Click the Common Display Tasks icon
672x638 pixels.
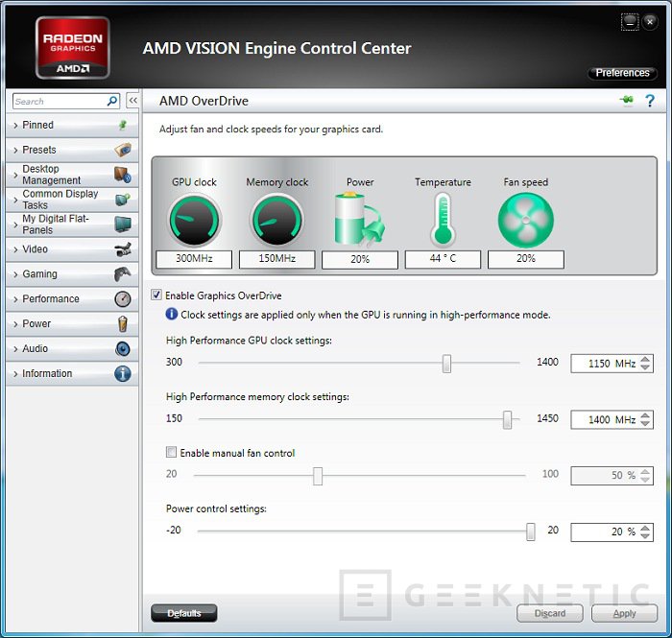point(123,200)
